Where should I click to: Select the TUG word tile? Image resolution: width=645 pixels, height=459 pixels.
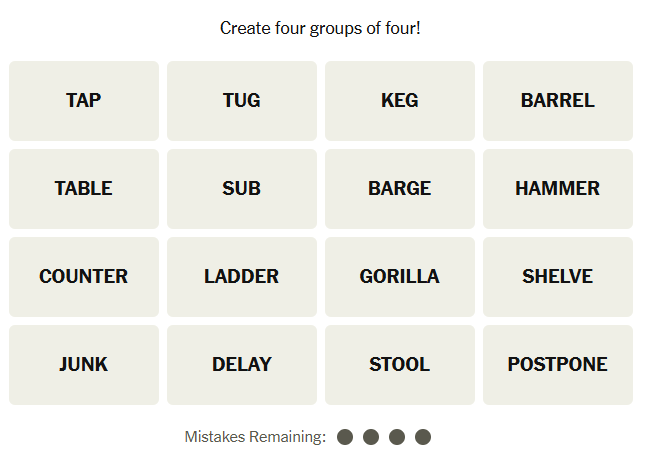coord(242,100)
